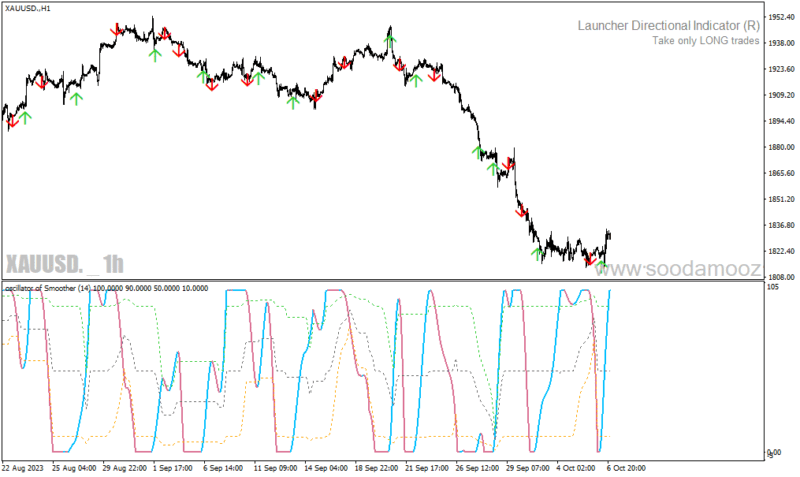This screenshot has height=477, width=800.
Task: Click the Launcher Directional Indicator (R) title
Action: pyautogui.click(x=668, y=26)
